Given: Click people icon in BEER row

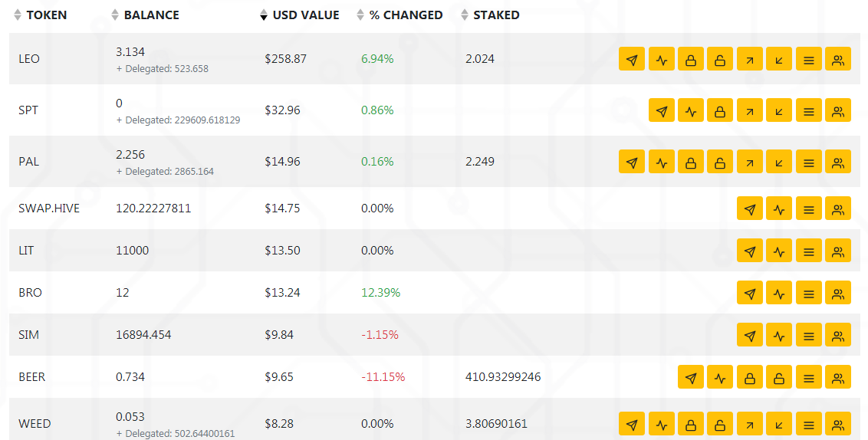Looking at the screenshot, I should point(838,377).
